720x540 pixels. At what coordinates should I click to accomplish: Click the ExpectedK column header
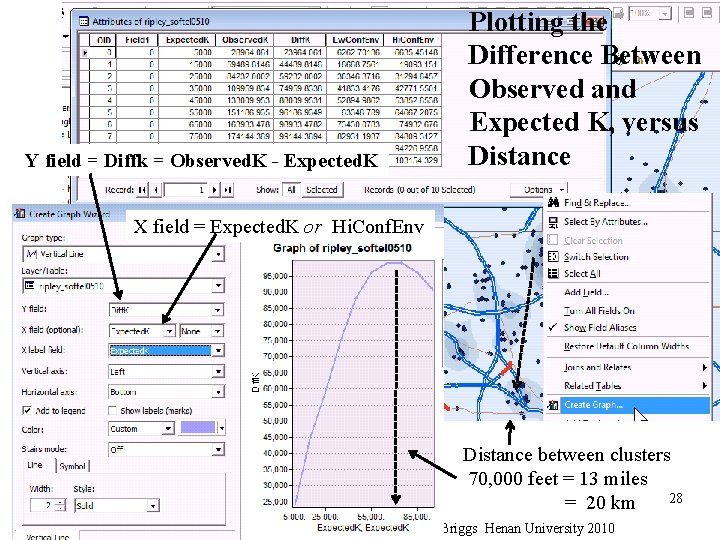(x=187, y=40)
